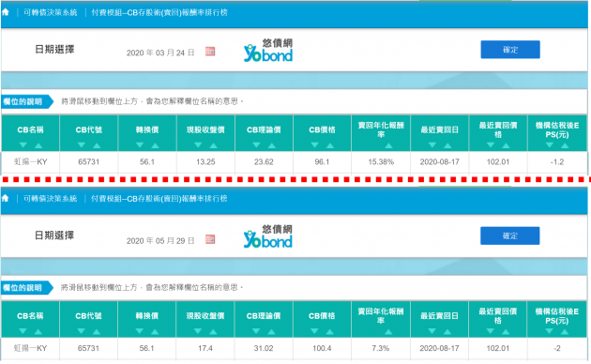Sort 轉換價 descending in the 03月24日 table
The height and width of the screenshot is (364, 591).
(140, 145)
